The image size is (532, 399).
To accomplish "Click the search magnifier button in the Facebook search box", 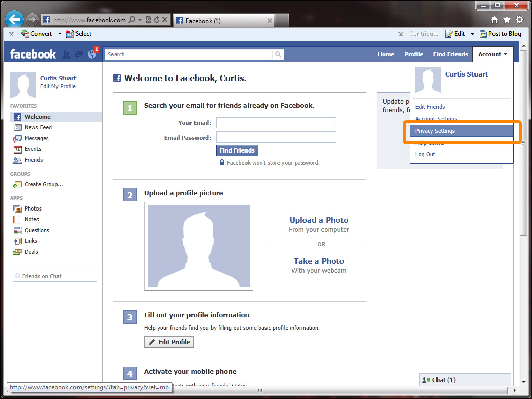I will (278, 54).
